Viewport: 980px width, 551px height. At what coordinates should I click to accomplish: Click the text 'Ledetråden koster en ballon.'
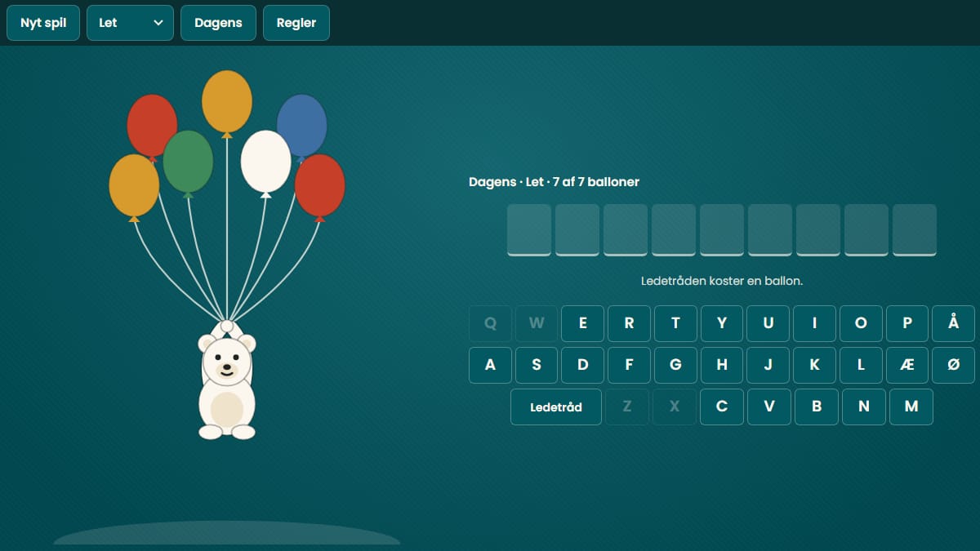point(722,281)
